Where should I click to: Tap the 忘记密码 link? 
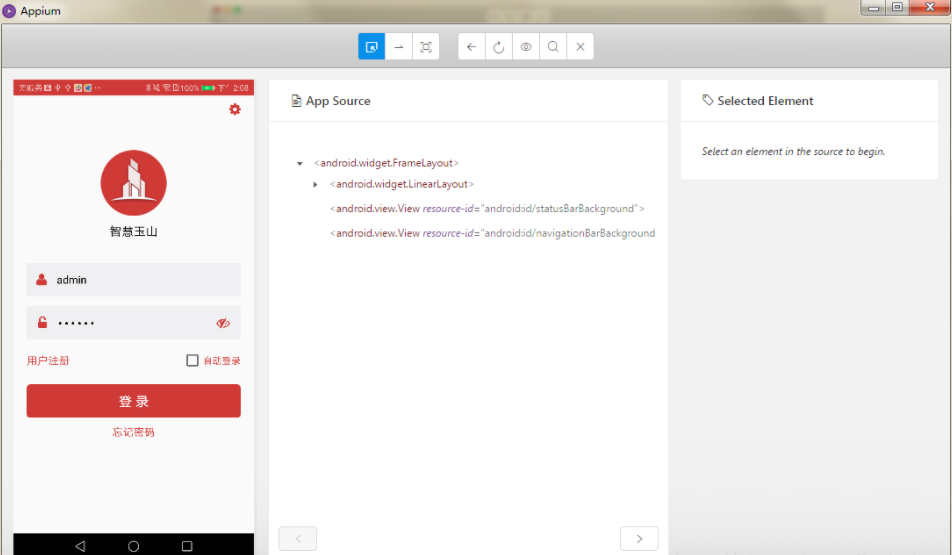click(134, 432)
